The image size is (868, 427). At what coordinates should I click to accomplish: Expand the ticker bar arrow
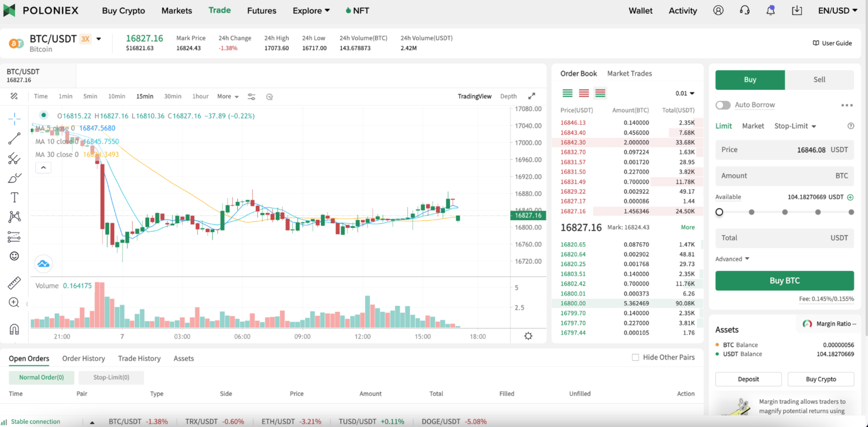[92, 422]
